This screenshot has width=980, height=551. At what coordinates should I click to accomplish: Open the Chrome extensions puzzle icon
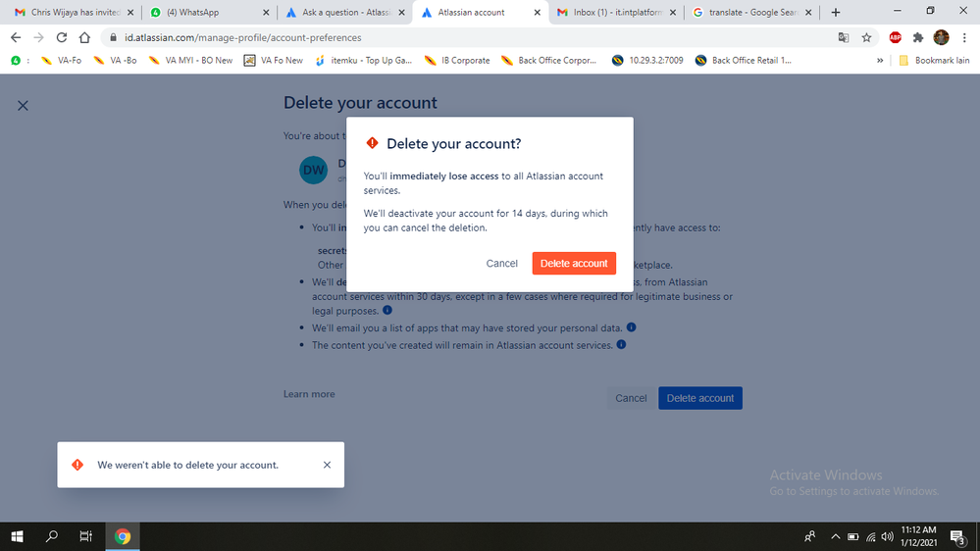point(918,37)
